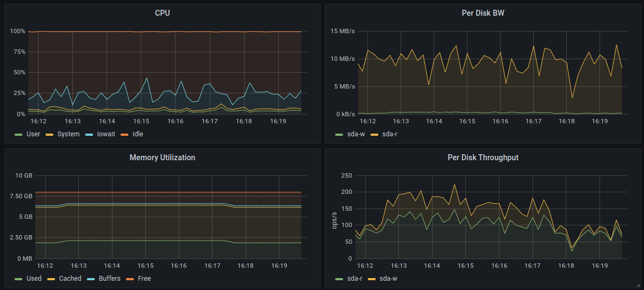
Task: Click the green color swatch beside Used
Action: coord(18,279)
